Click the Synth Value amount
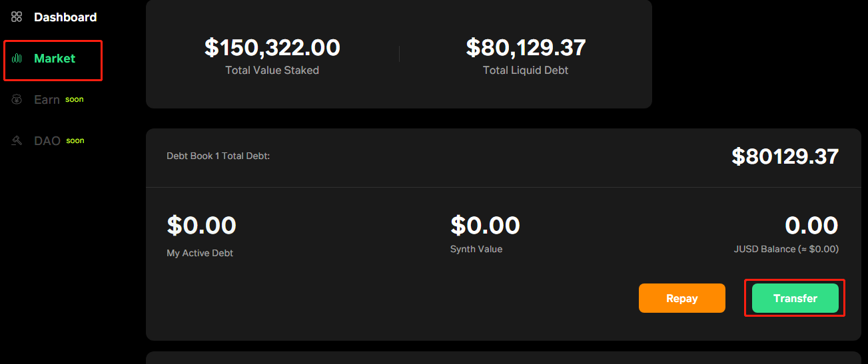Image resolution: width=868 pixels, height=364 pixels. tap(485, 226)
